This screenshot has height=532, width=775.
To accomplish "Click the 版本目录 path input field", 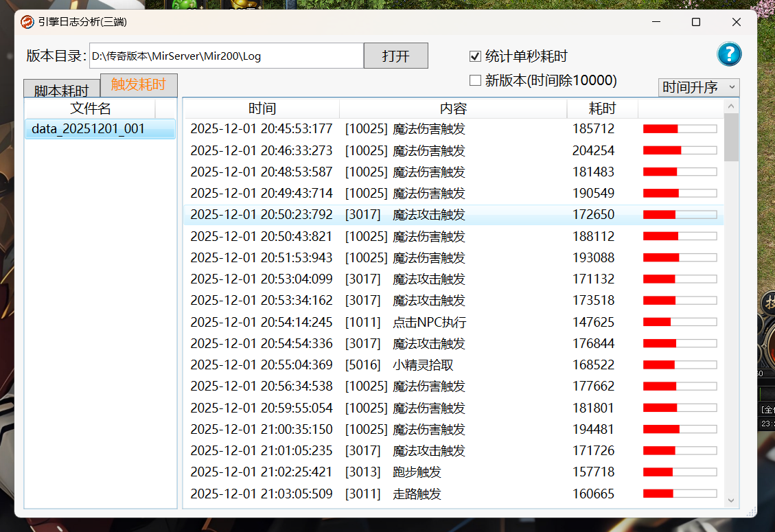I will click(x=227, y=56).
